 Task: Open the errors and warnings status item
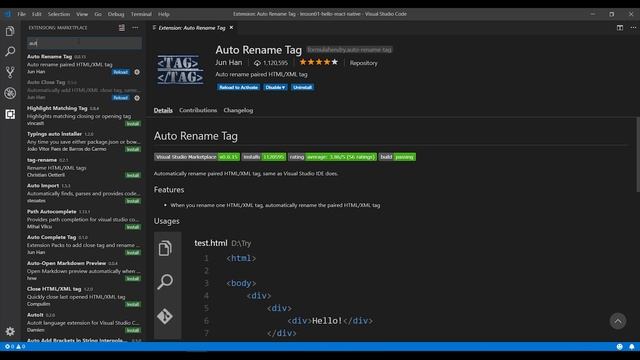tap(15, 347)
